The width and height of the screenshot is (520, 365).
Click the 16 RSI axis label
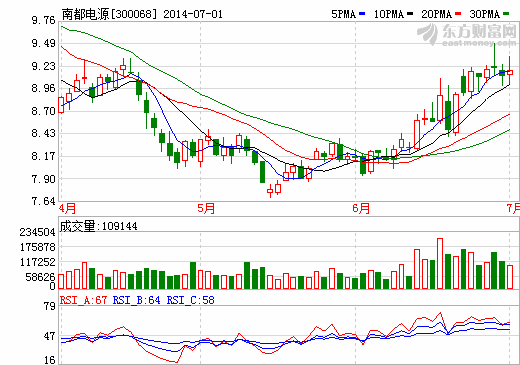tap(49, 360)
